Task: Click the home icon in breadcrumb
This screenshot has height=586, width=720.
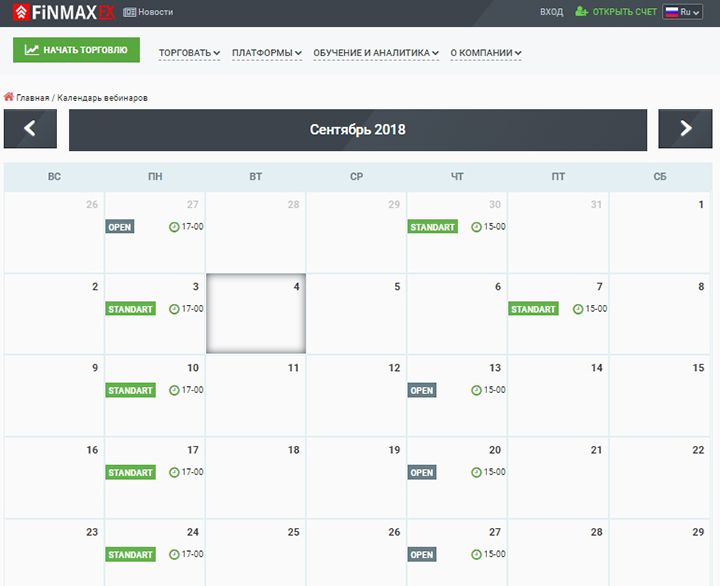Action: tap(9, 97)
